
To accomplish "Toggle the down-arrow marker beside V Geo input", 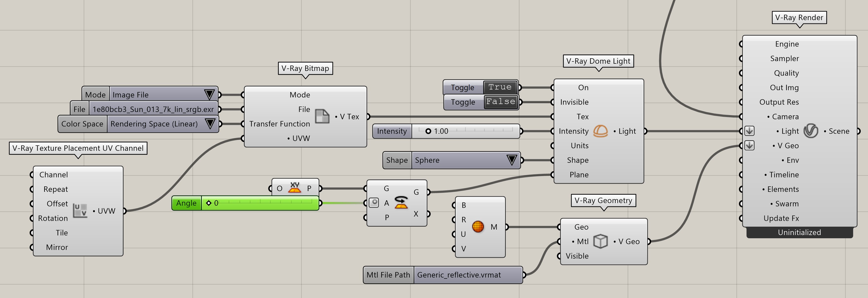I will coord(749,145).
